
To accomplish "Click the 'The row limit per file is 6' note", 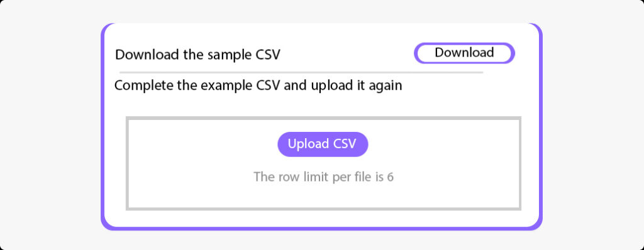I will coord(323,177).
